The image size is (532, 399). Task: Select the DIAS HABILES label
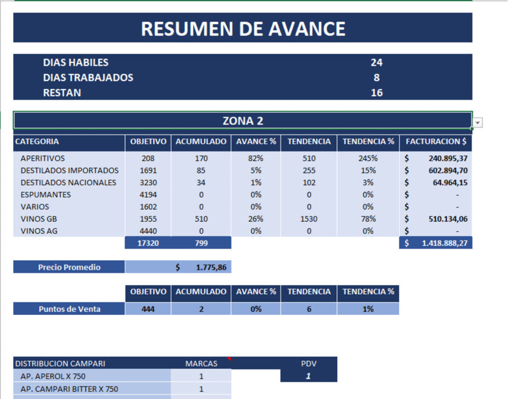click(76, 62)
